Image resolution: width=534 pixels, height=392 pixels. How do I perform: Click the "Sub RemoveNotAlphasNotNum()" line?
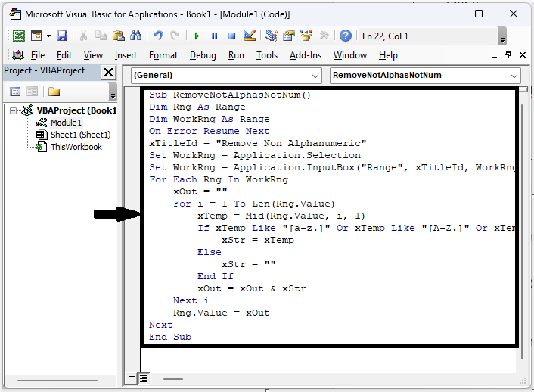[x=230, y=95]
